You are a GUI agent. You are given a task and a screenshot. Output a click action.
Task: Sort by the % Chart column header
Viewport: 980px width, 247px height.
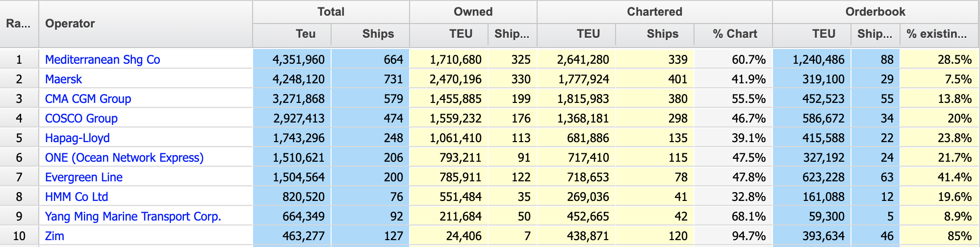coord(735,34)
